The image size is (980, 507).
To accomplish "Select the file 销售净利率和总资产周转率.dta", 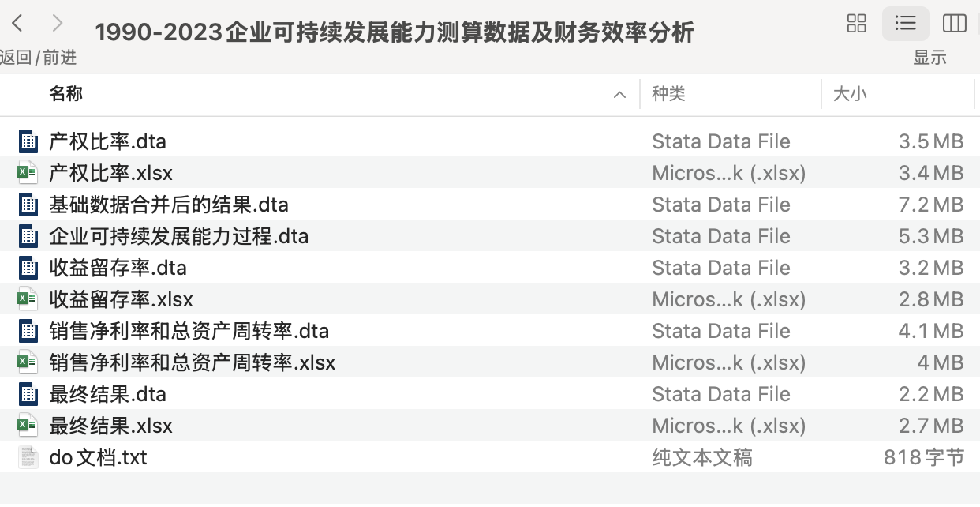I will [189, 331].
